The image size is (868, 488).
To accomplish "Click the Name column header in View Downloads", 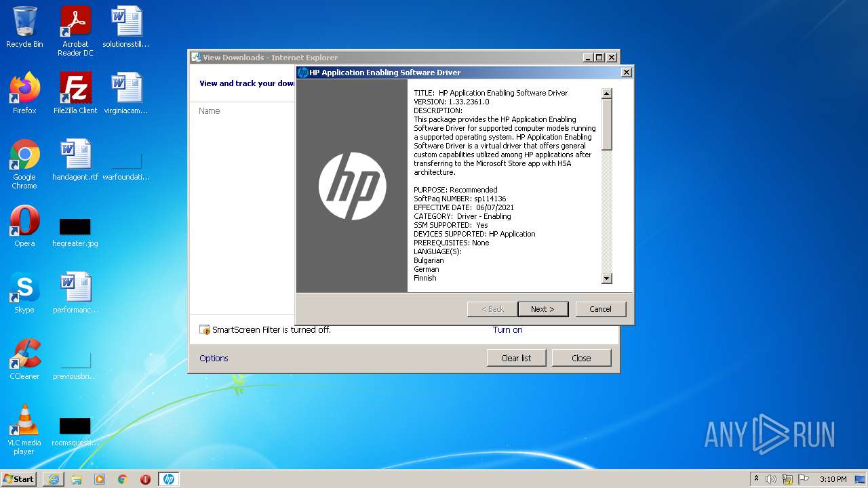I will 210,111.
